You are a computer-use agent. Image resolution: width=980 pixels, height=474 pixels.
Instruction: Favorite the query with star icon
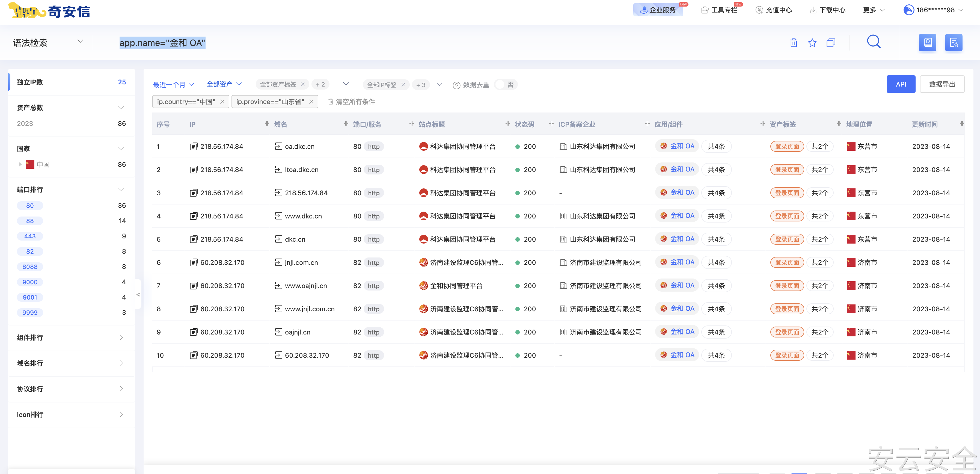(812, 43)
